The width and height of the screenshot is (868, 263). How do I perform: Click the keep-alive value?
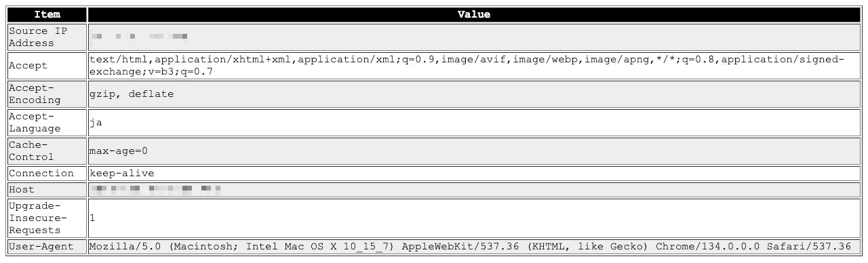(x=122, y=174)
